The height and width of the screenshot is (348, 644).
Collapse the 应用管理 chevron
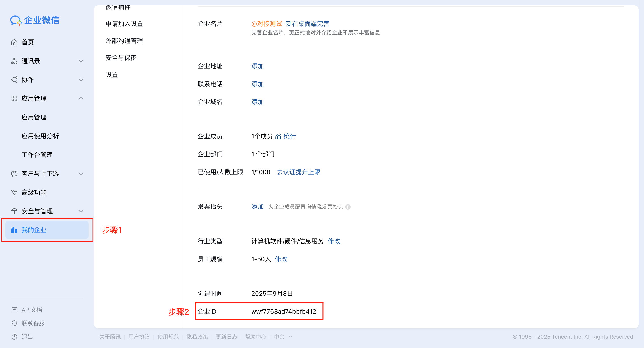pos(81,98)
